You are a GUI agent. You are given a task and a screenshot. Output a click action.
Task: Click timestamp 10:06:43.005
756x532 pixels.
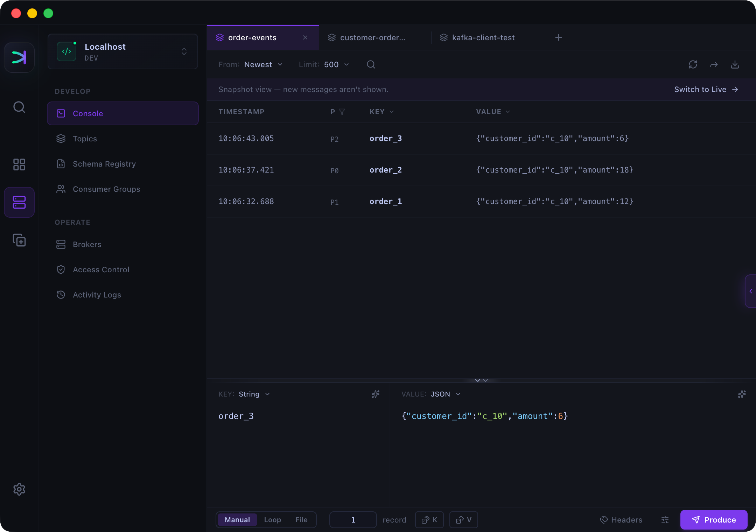[x=246, y=139]
